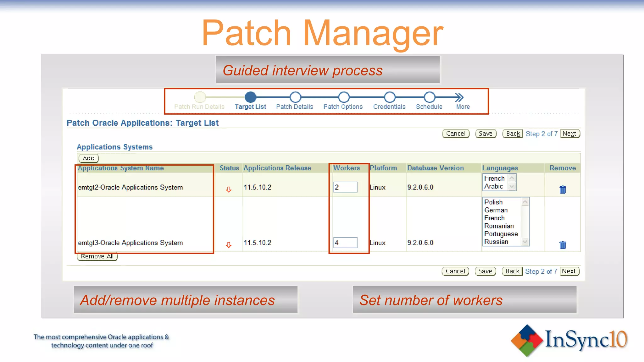Click the Platform column header
This screenshot has width=644, height=362.
point(383,168)
